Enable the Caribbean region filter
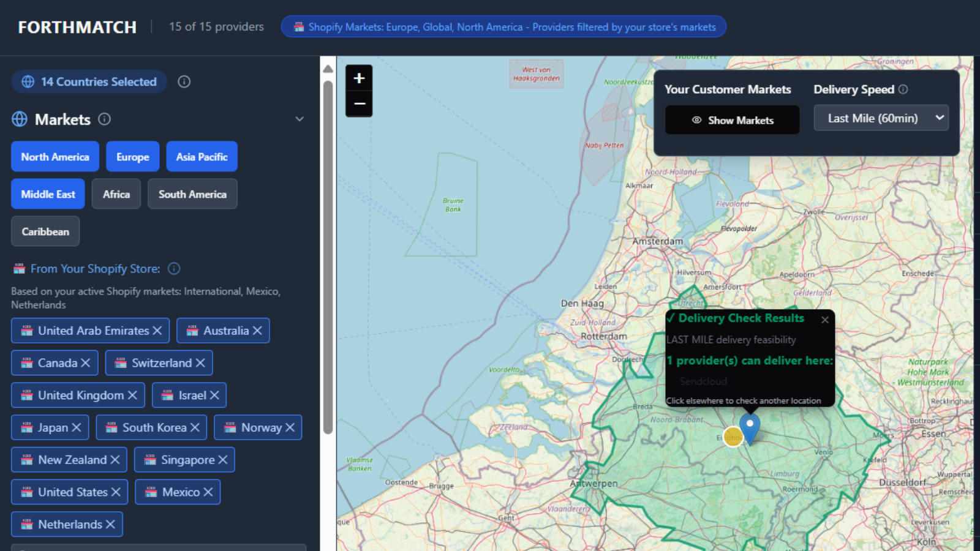980x551 pixels. point(45,231)
